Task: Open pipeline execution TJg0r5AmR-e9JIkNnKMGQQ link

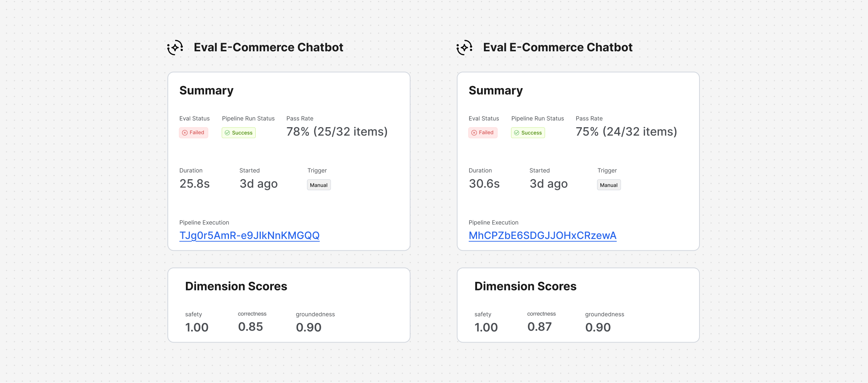Action: click(x=250, y=235)
